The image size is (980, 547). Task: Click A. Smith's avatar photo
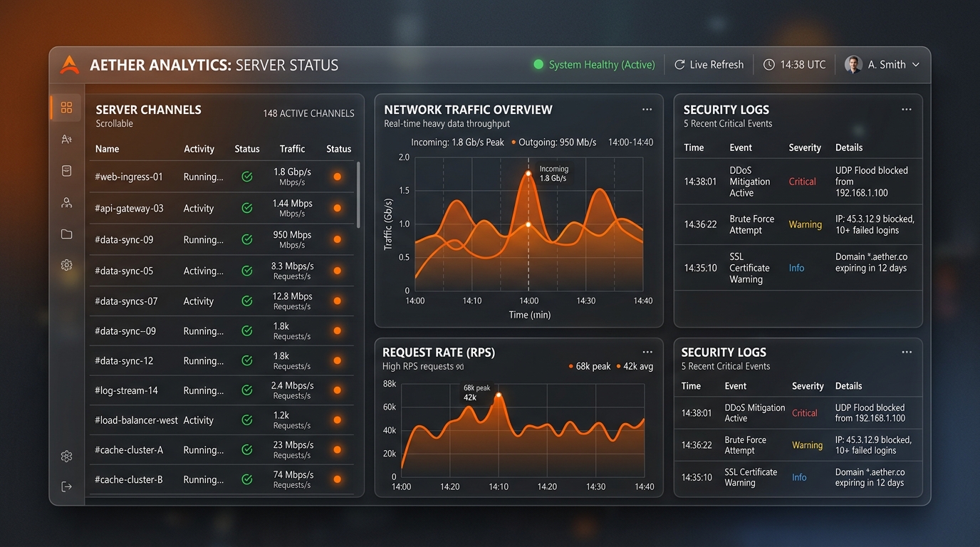pyautogui.click(x=853, y=65)
